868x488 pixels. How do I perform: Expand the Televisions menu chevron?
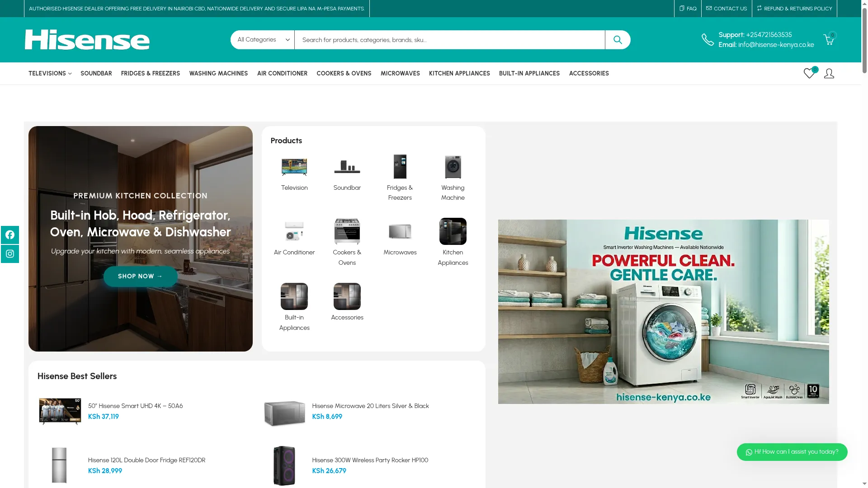pos(70,74)
